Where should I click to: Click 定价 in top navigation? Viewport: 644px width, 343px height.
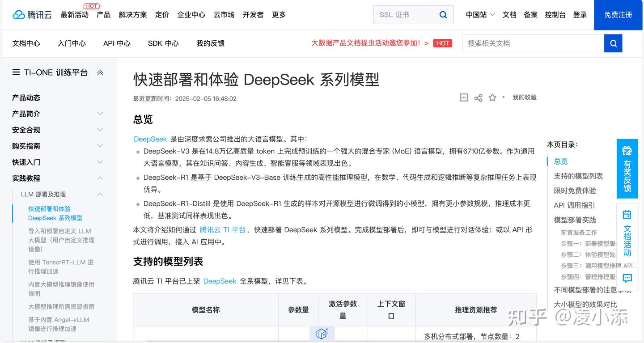click(162, 15)
